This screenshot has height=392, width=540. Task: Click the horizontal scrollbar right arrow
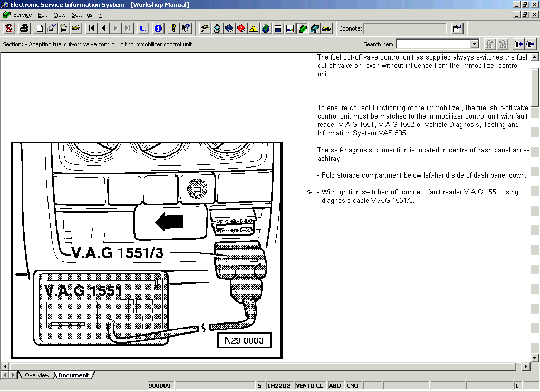(526, 367)
